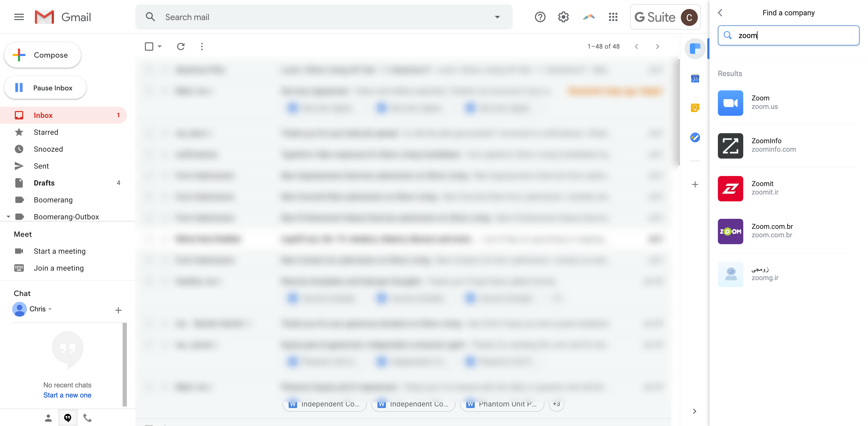Open the Tasks side panel icon
The width and height of the screenshot is (868, 426).
pos(695,137)
